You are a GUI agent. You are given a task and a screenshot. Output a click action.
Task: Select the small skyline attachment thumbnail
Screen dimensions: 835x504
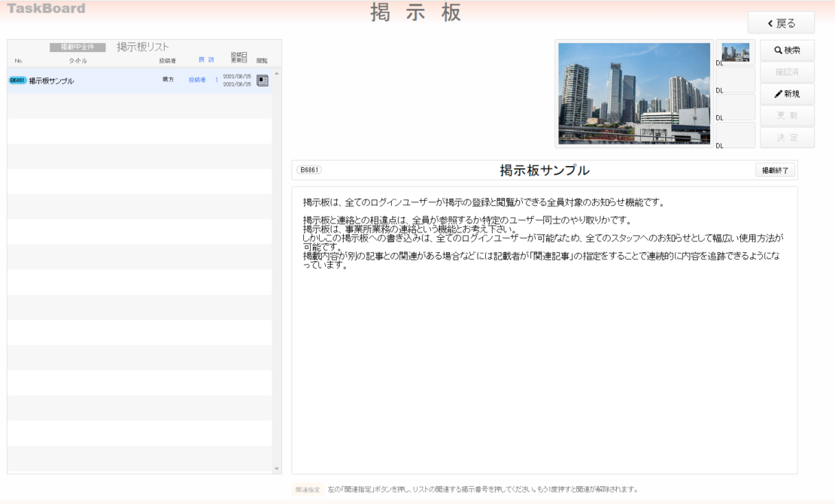(x=736, y=52)
